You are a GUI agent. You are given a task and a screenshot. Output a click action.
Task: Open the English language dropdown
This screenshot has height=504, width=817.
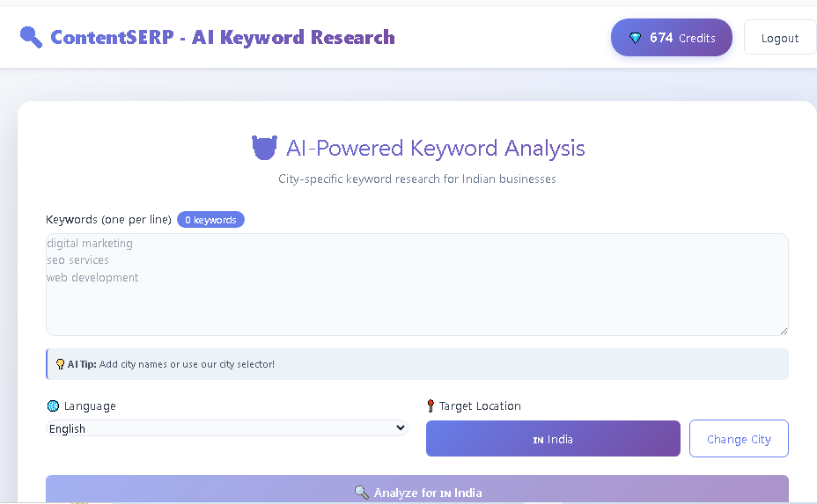[226, 428]
